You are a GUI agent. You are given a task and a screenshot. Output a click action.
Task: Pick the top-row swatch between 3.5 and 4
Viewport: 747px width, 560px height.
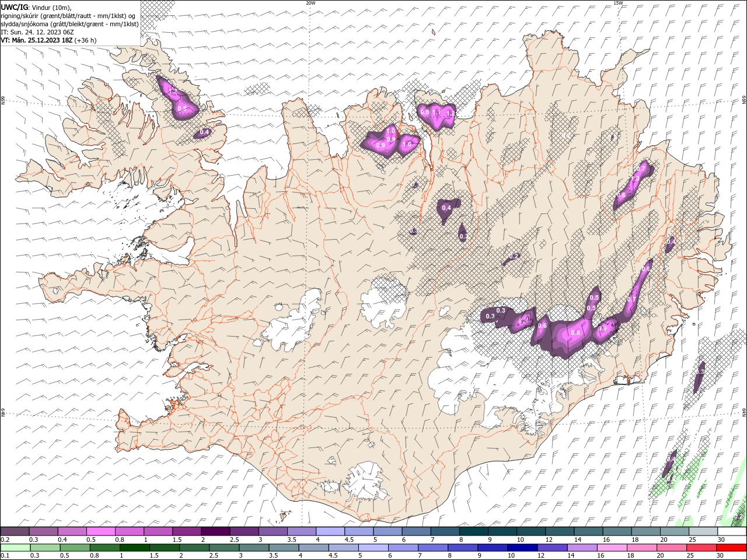[x=301, y=531]
